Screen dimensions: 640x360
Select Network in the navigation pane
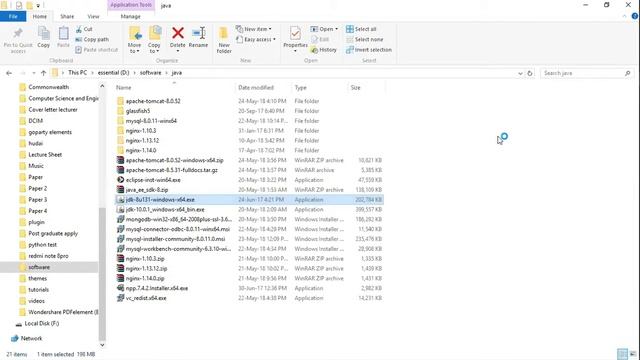(x=31, y=338)
